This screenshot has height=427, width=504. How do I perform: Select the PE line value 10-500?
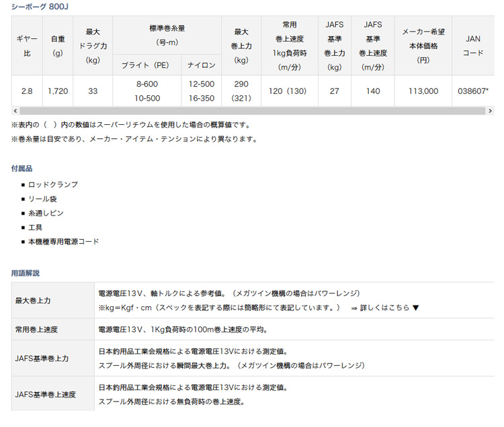tap(147, 98)
